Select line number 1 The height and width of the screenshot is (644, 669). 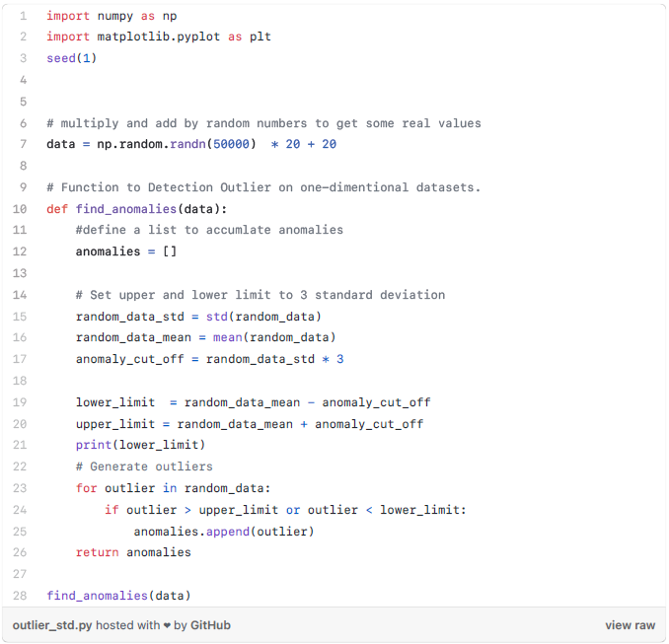point(23,16)
